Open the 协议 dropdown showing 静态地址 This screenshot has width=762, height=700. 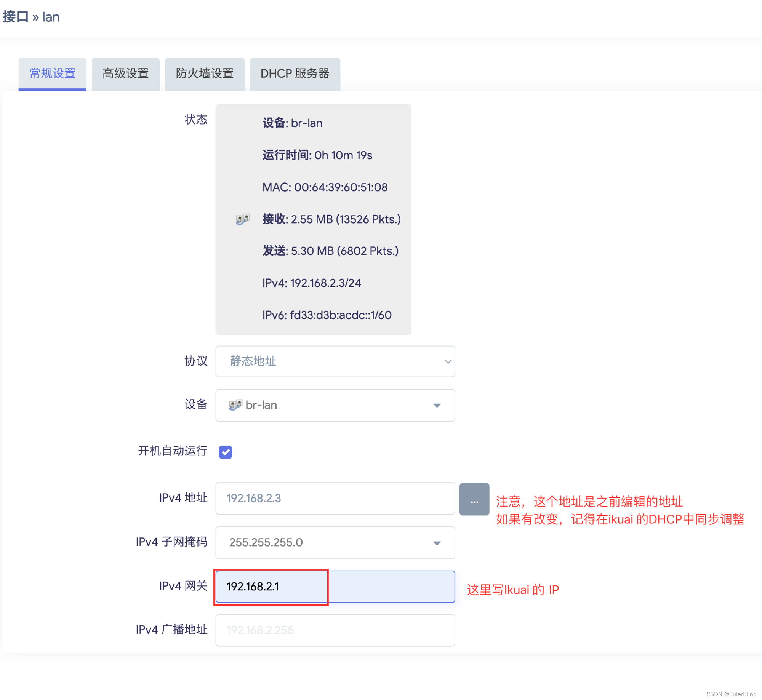tap(335, 361)
